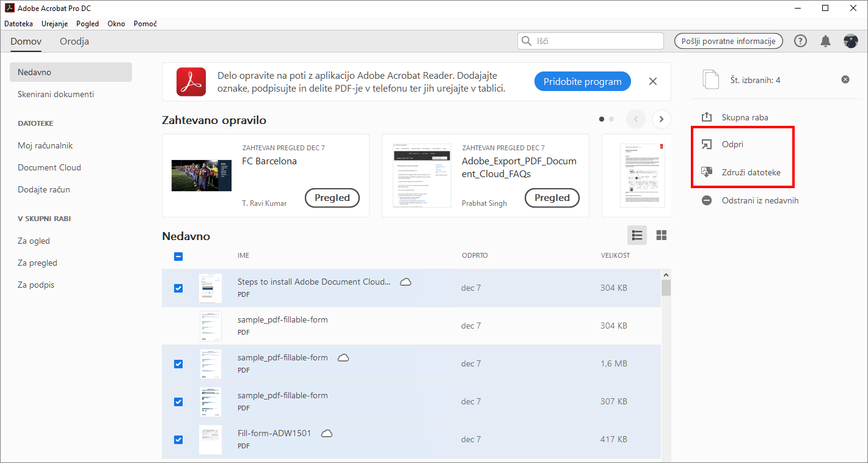
Task: Go to previous requested action cards
Action: coord(636,119)
